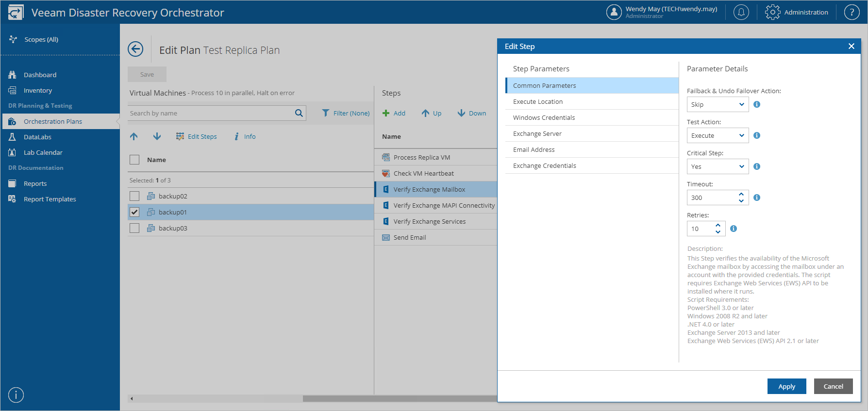Open the user profile avatar icon

(614, 12)
